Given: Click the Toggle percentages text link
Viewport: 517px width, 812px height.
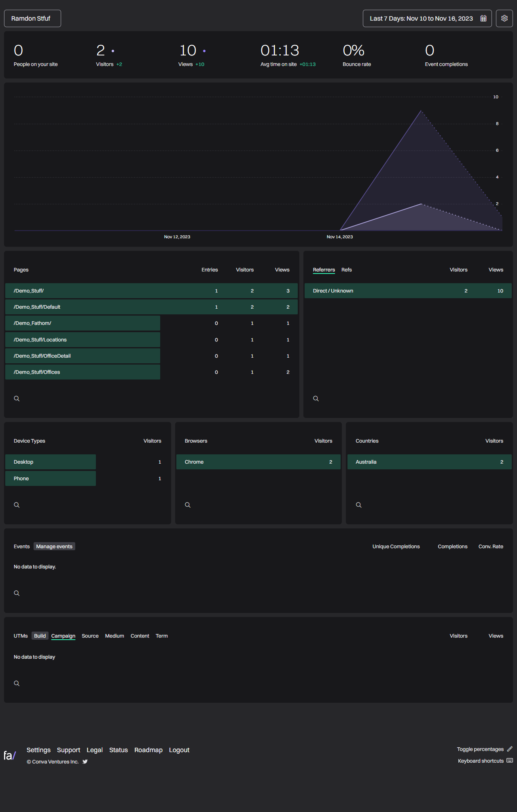Looking at the screenshot, I should [x=480, y=749].
